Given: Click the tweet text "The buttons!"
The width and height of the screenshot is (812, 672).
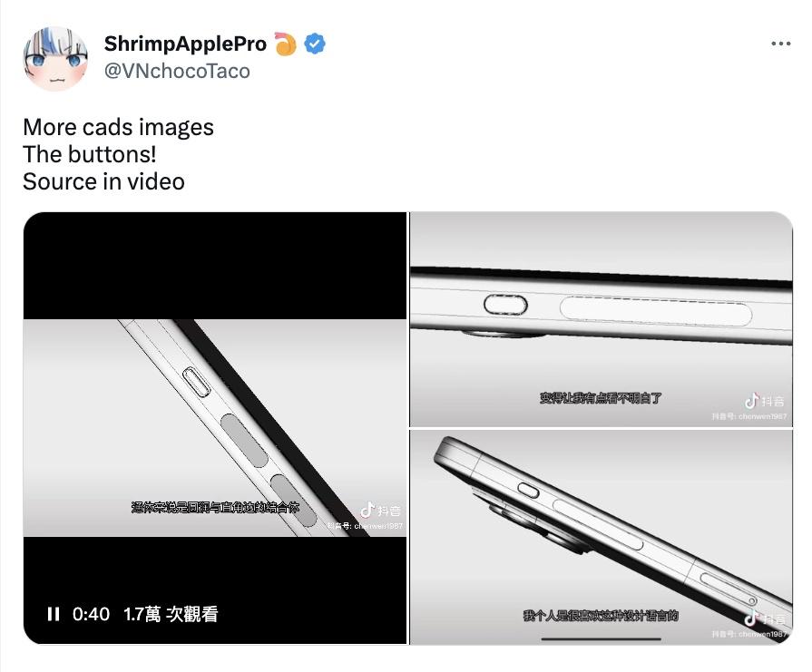Looking at the screenshot, I should pos(90,154).
